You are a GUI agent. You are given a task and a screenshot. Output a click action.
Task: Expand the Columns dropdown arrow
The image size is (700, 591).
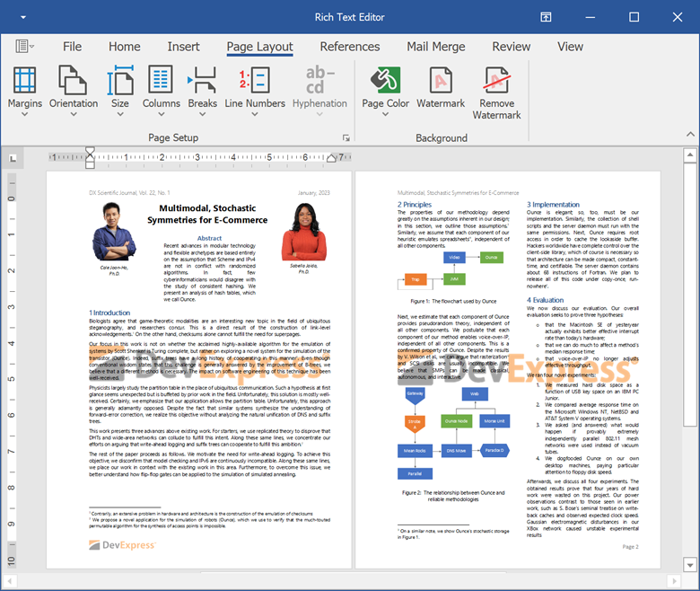tap(162, 114)
